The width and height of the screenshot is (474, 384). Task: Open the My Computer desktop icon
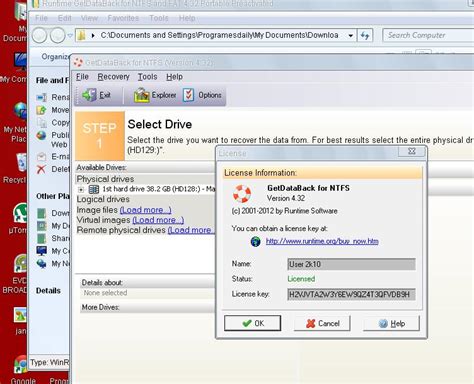point(21,62)
